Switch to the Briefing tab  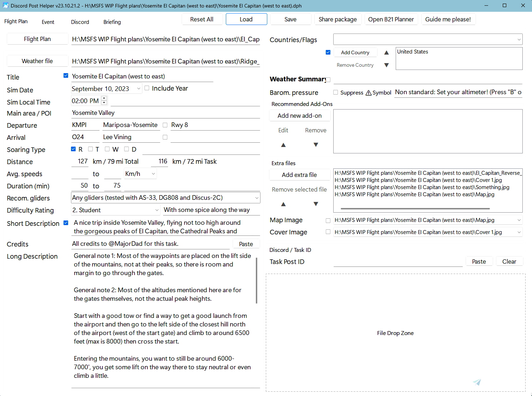pyautogui.click(x=112, y=22)
